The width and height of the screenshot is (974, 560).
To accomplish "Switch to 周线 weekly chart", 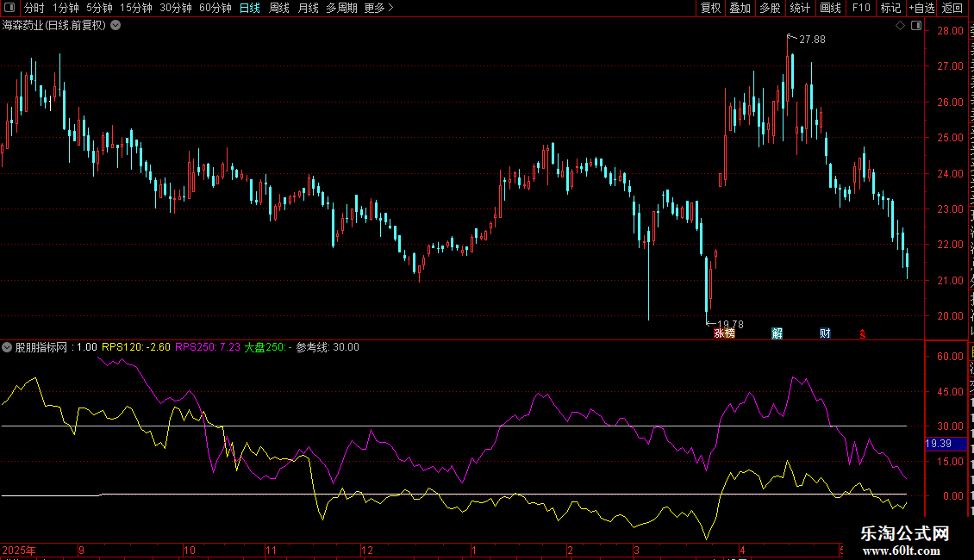I will [279, 8].
